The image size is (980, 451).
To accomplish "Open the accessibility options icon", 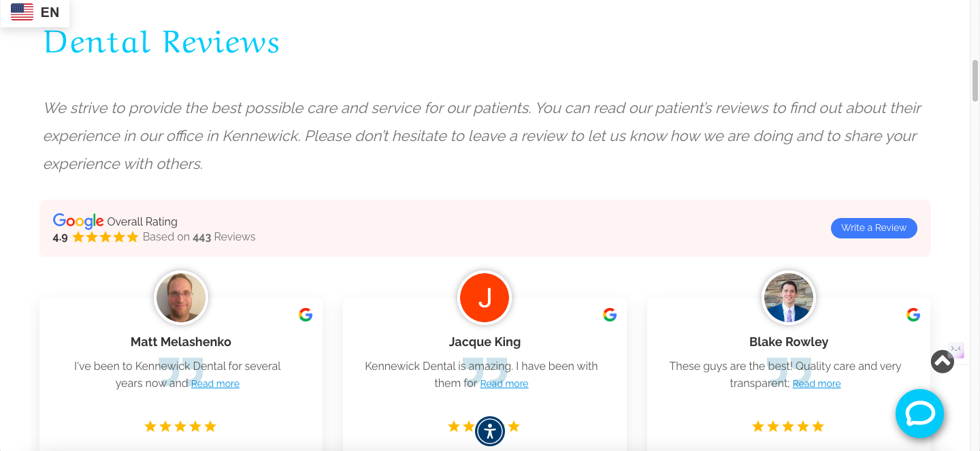I will coord(490,431).
